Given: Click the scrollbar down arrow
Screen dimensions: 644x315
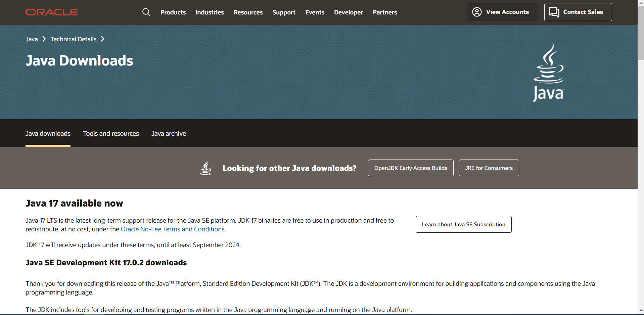Looking at the screenshot, I should (641, 311).
